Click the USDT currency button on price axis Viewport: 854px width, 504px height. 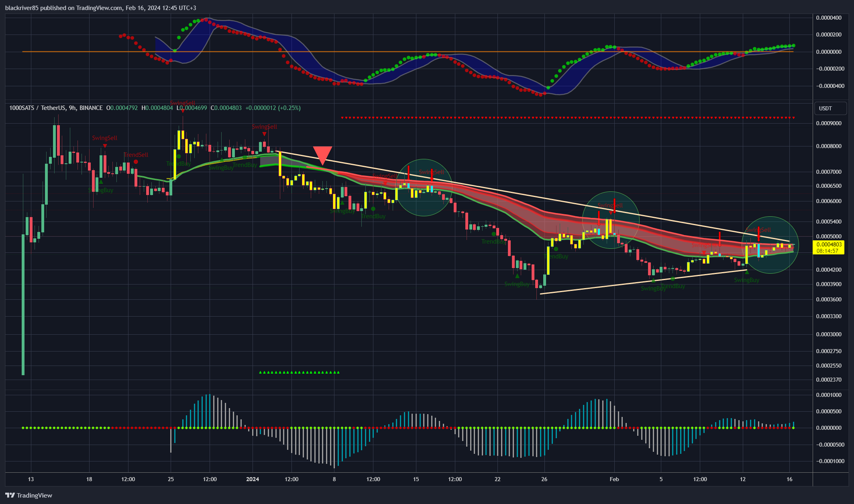[830, 108]
